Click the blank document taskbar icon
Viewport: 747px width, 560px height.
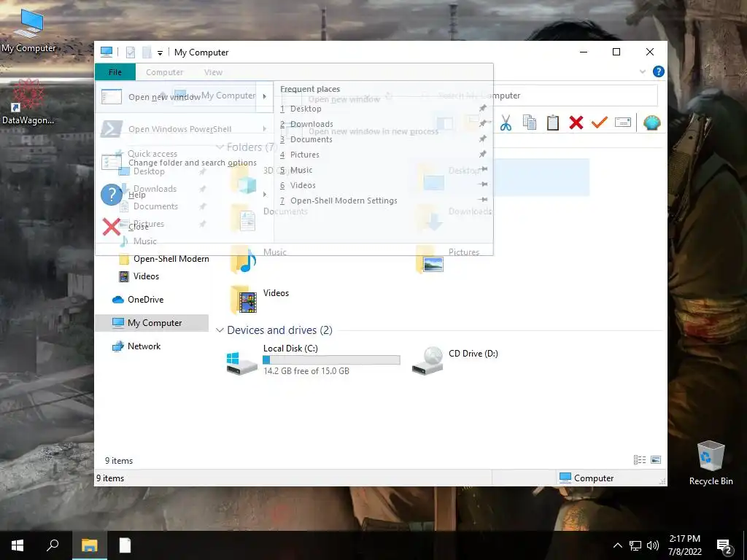[x=125, y=545]
